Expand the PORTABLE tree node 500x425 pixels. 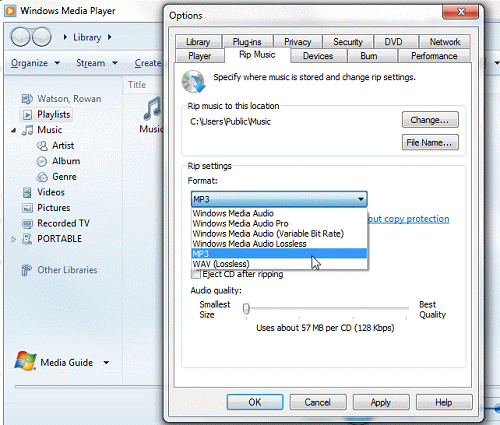(x=13, y=239)
